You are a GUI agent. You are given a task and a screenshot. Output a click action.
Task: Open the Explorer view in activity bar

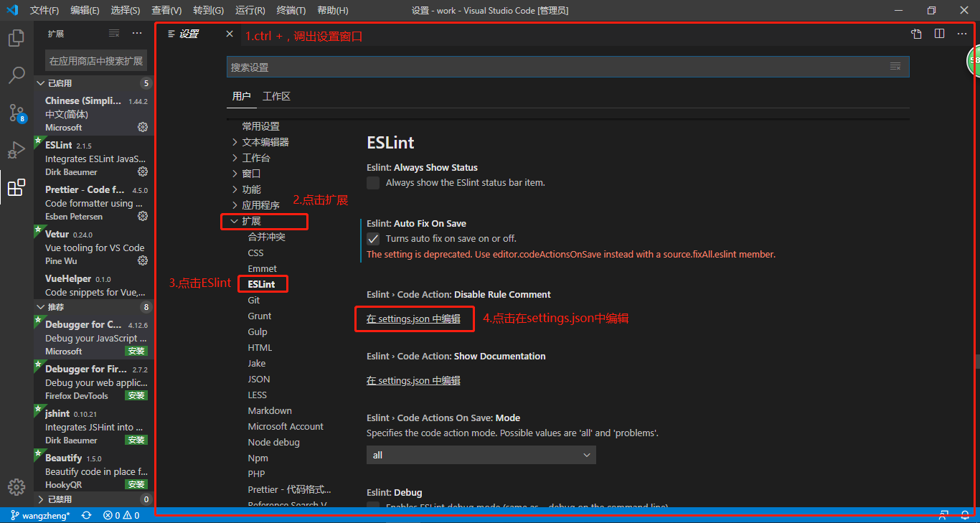coord(17,38)
